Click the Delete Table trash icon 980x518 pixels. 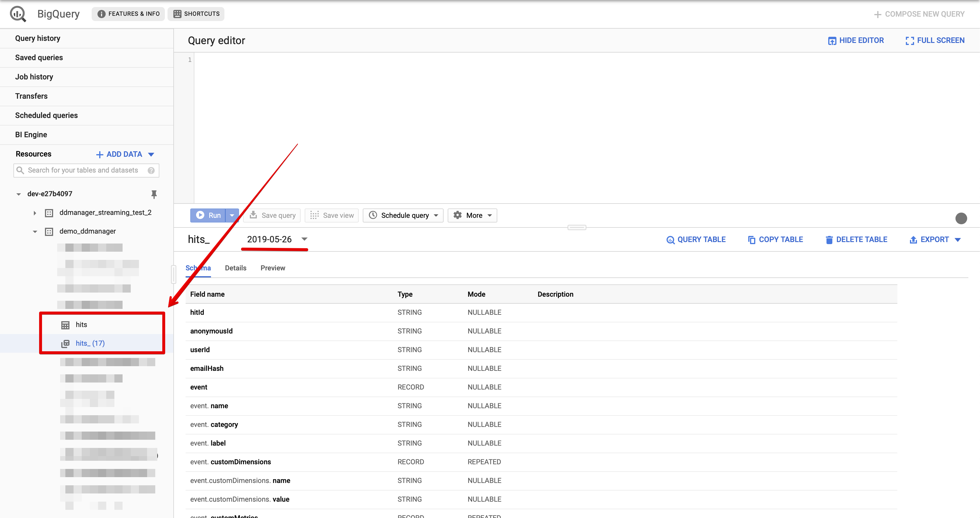pos(829,240)
